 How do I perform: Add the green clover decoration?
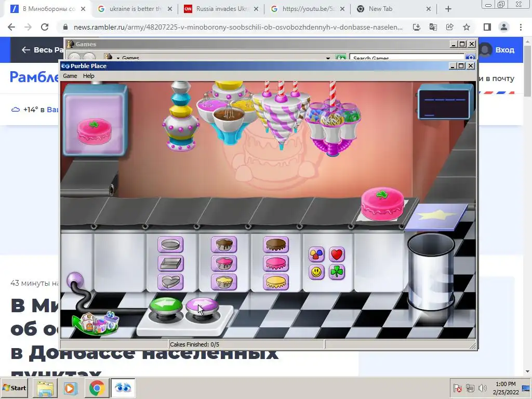click(337, 272)
